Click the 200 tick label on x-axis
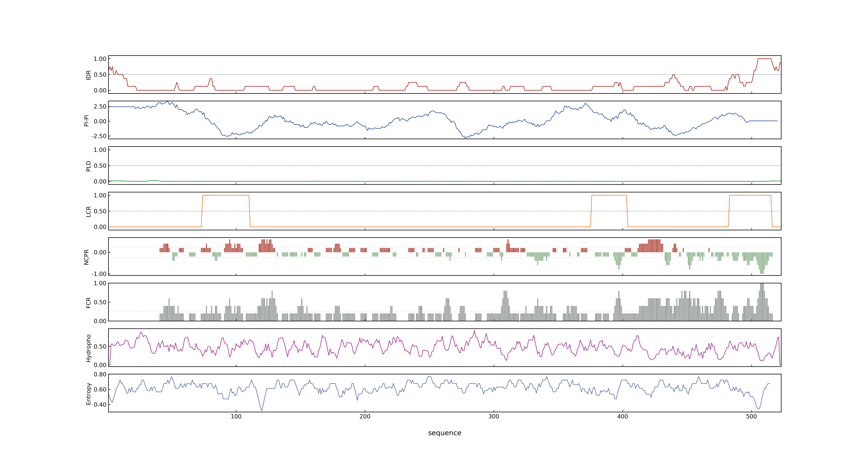 365,416
